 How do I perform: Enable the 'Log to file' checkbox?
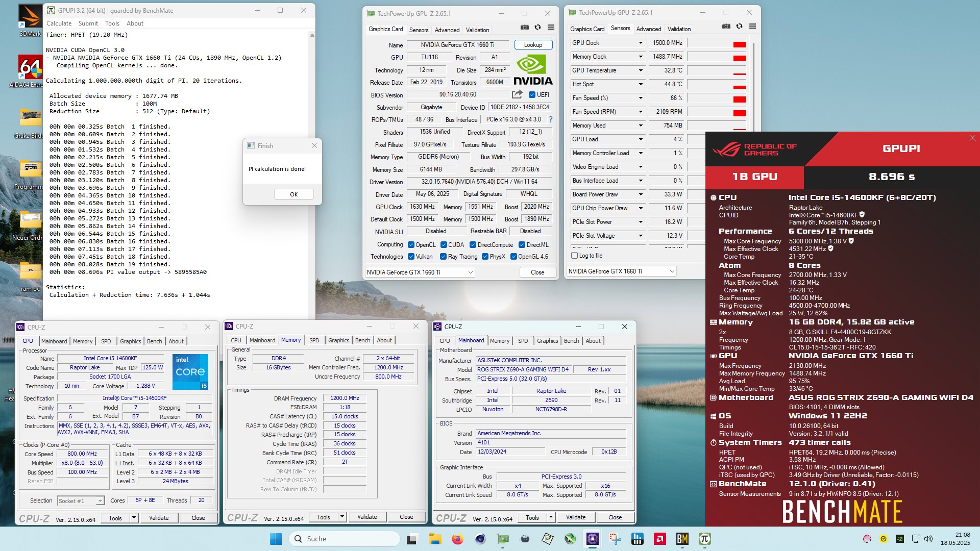(575, 256)
